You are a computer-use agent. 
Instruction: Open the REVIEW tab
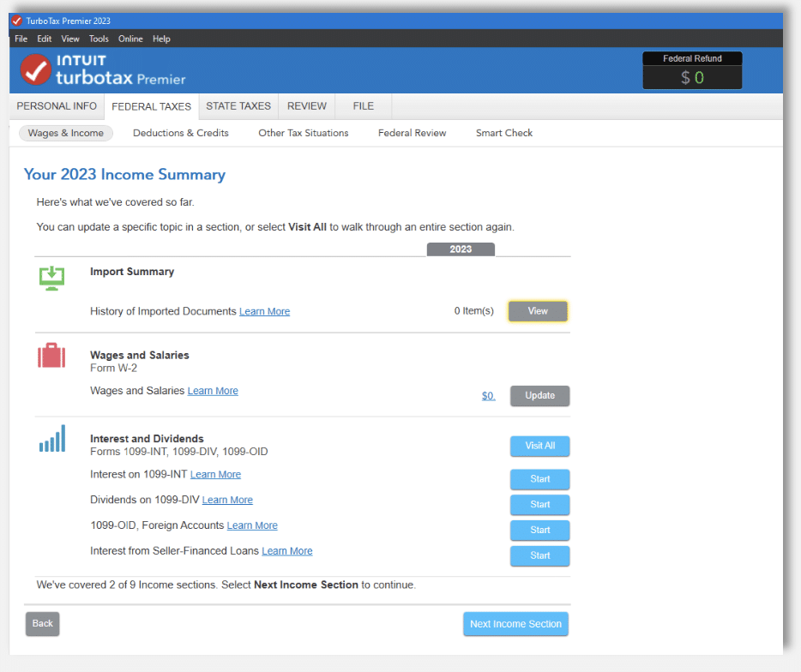coord(306,105)
